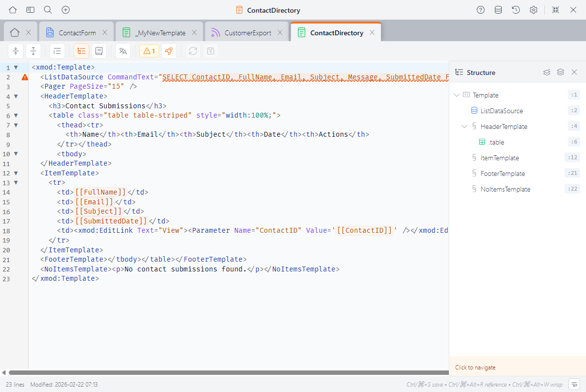Click the left scroll arrow of editor
Viewport: 586px width, 392px height.
tap(4, 372)
